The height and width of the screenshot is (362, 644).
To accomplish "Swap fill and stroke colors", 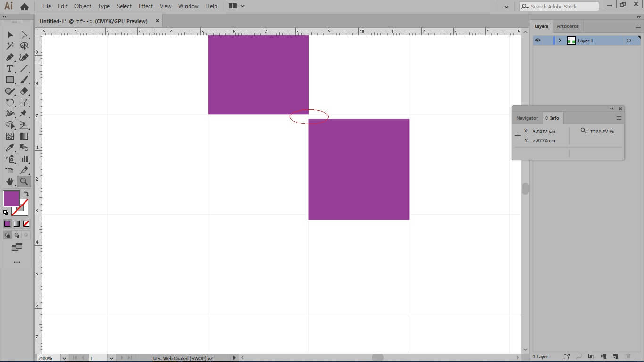I will pyautogui.click(x=26, y=194).
